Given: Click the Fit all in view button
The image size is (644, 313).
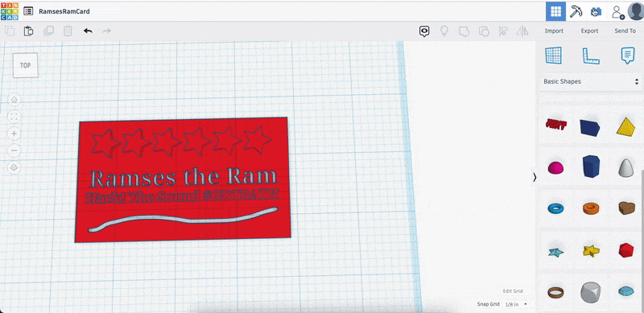Looking at the screenshot, I should point(14,117).
